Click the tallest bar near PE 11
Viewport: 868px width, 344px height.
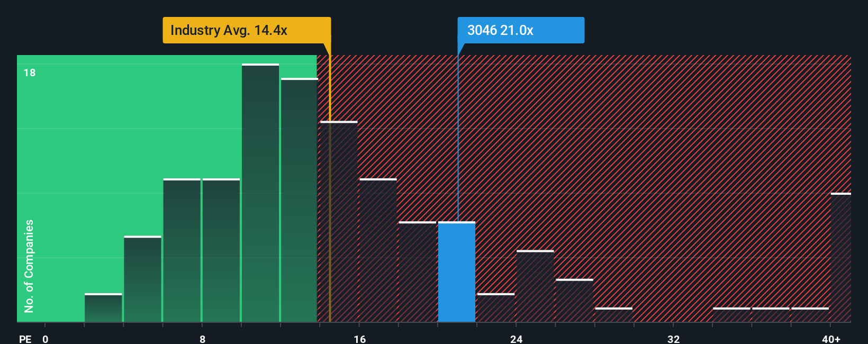point(260,193)
